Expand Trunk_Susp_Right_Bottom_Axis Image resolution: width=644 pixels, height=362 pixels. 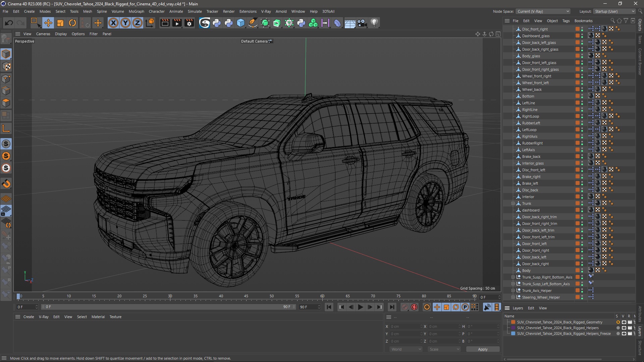[513, 277]
